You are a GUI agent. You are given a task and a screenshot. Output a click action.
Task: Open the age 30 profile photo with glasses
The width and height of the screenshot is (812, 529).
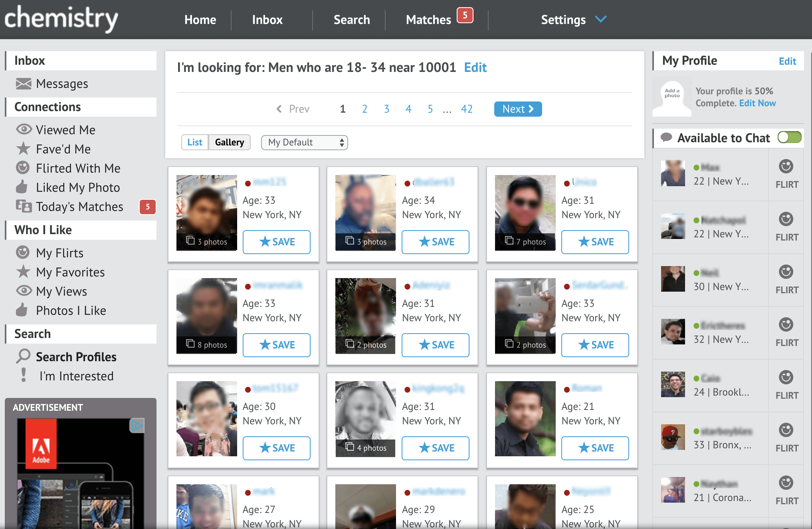[206, 418]
